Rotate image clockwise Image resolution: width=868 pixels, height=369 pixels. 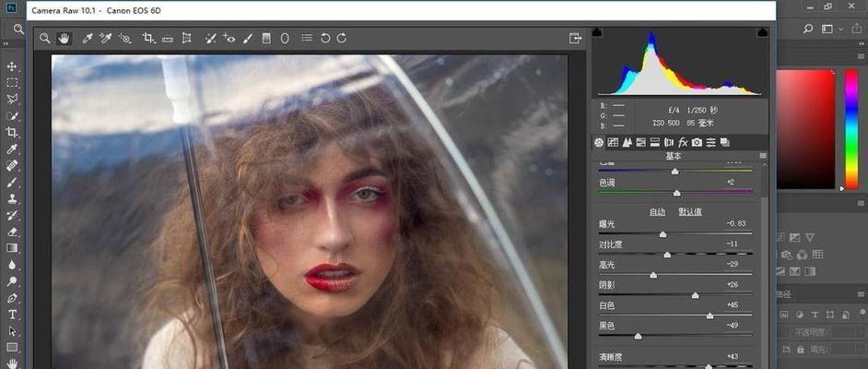[342, 38]
